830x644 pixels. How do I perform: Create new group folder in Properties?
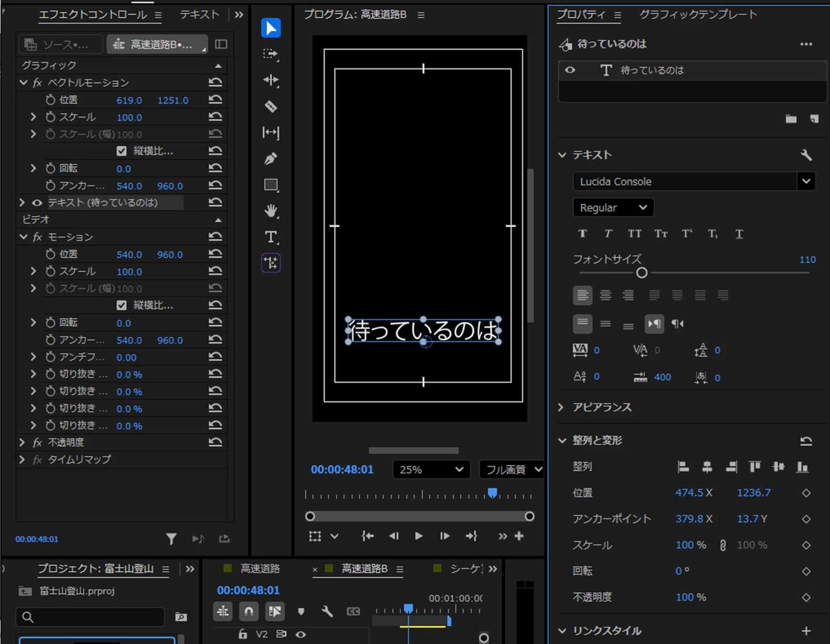click(791, 119)
